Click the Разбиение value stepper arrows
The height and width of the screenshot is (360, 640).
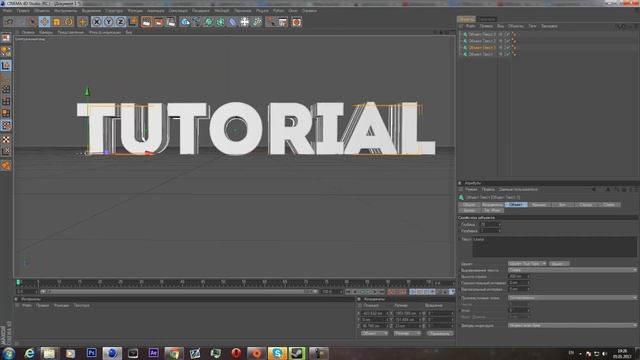click(499, 231)
